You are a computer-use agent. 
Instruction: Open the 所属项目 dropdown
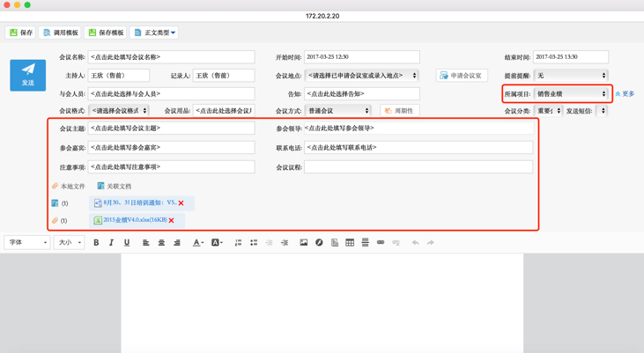(x=571, y=94)
